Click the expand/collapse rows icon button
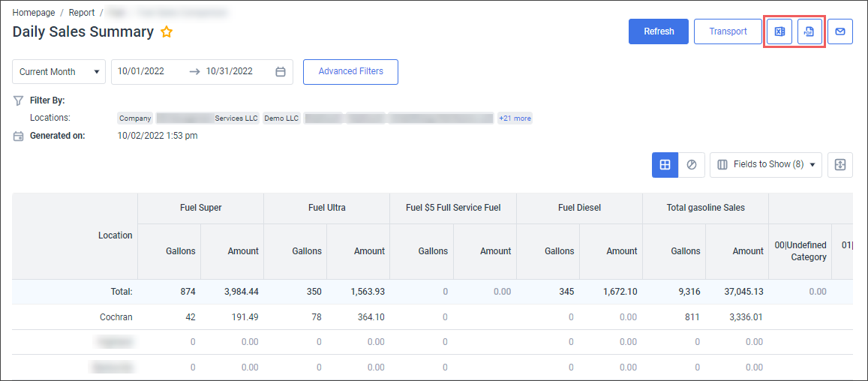This screenshot has height=381, width=868. [x=839, y=165]
